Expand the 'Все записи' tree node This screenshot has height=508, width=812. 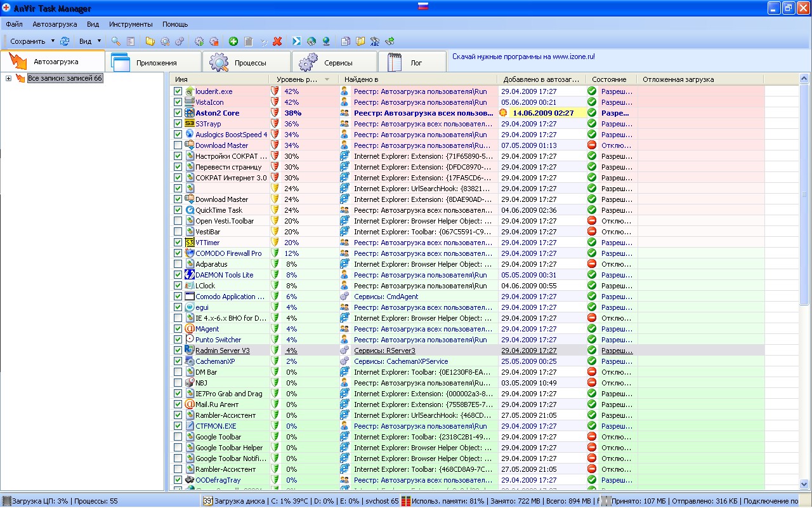tap(9, 78)
